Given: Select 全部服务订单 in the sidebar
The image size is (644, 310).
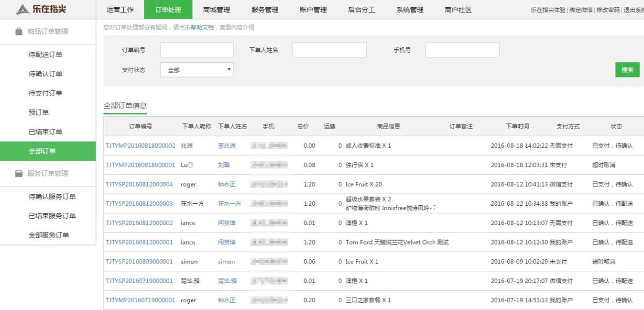Looking at the screenshot, I should [x=49, y=235].
